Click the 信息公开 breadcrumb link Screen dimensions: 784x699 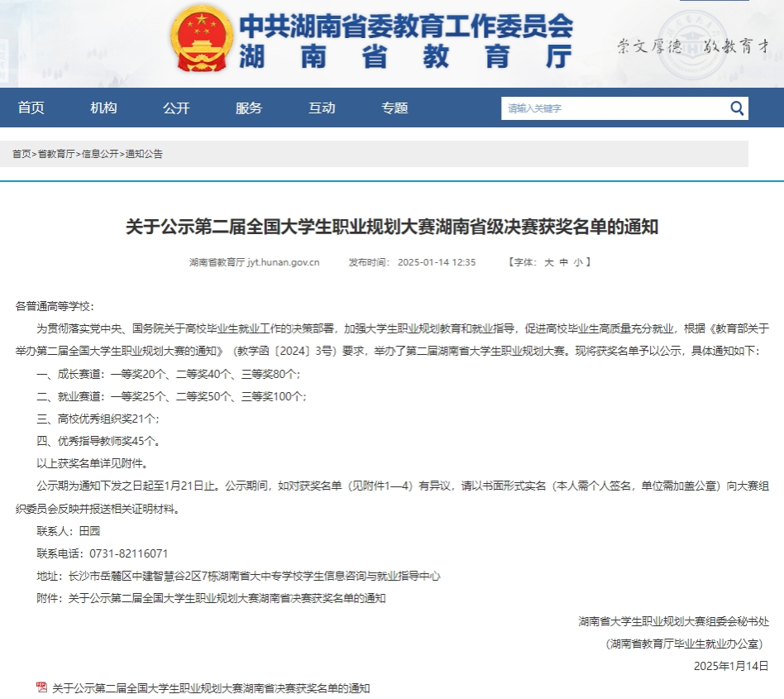pos(99,154)
